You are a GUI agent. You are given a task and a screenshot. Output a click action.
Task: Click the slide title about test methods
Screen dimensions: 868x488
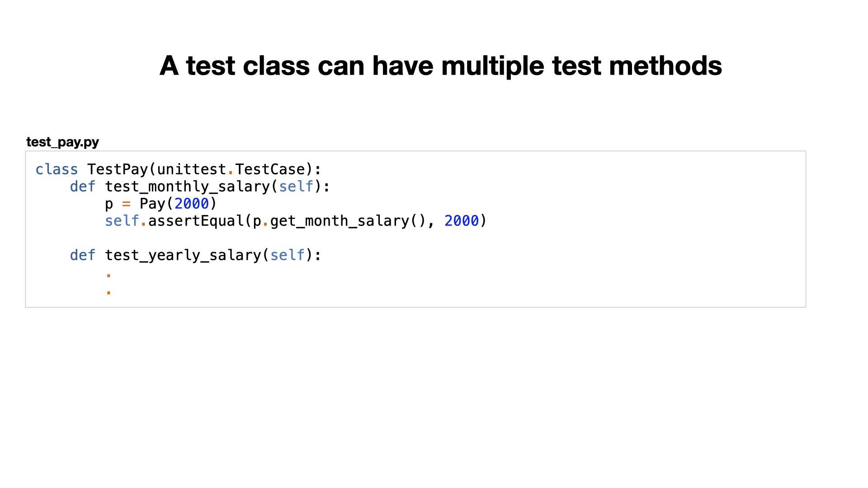point(441,66)
